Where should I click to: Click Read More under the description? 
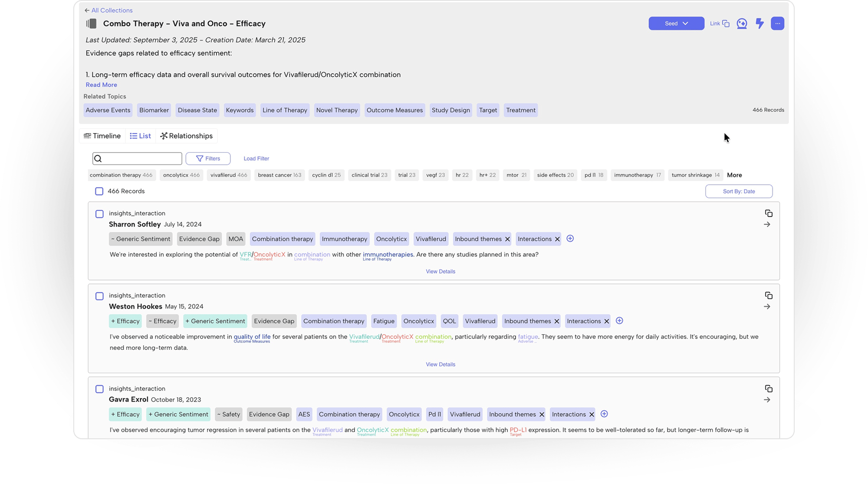pos(101,85)
